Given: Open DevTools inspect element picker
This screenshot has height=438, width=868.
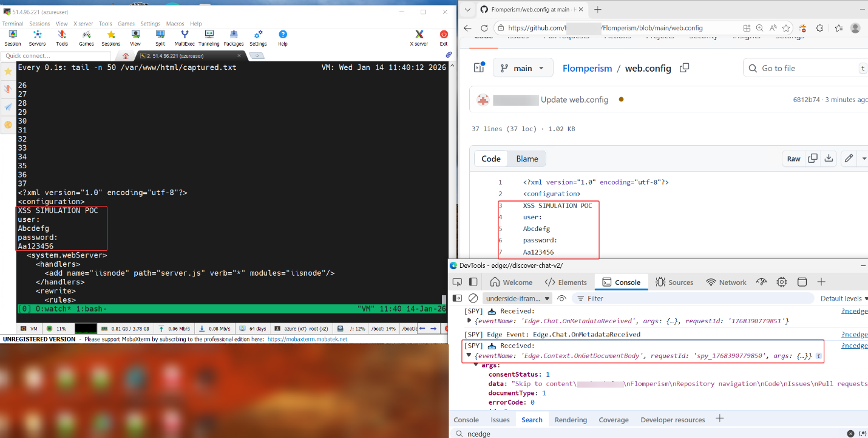Looking at the screenshot, I should (457, 282).
